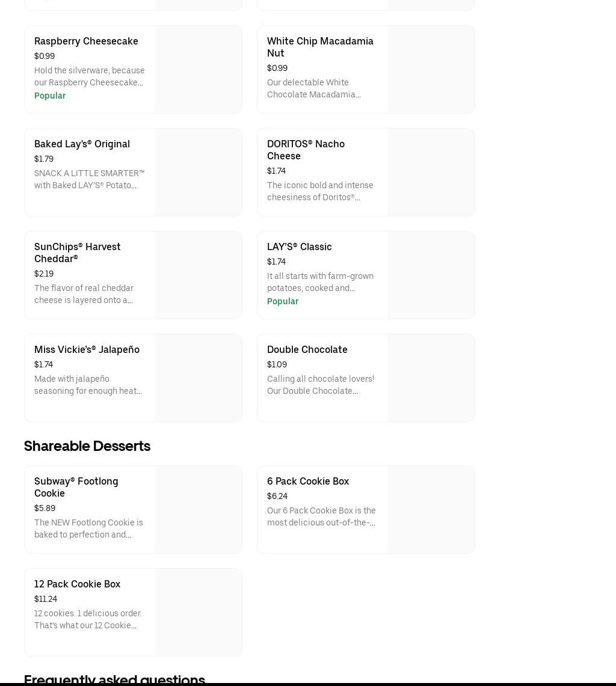Choose DORITOS Nacho Cheese chips
The height and width of the screenshot is (686, 616).
coord(306,150)
